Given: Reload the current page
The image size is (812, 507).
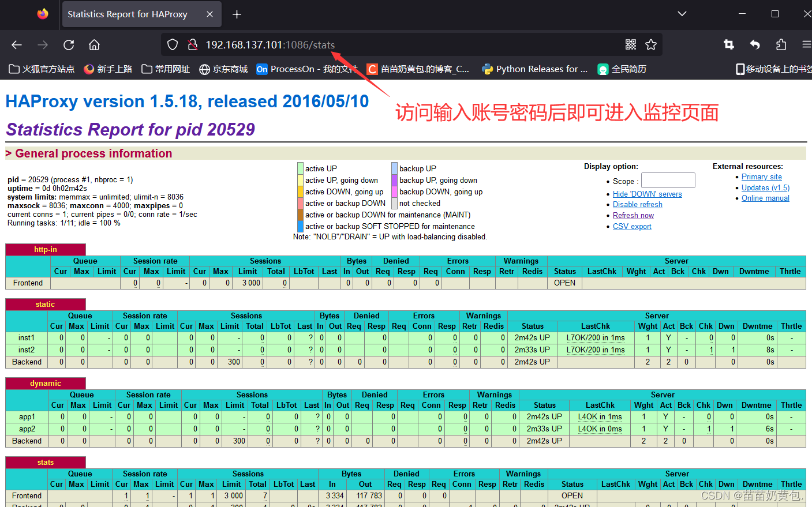Looking at the screenshot, I should [x=69, y=45].
